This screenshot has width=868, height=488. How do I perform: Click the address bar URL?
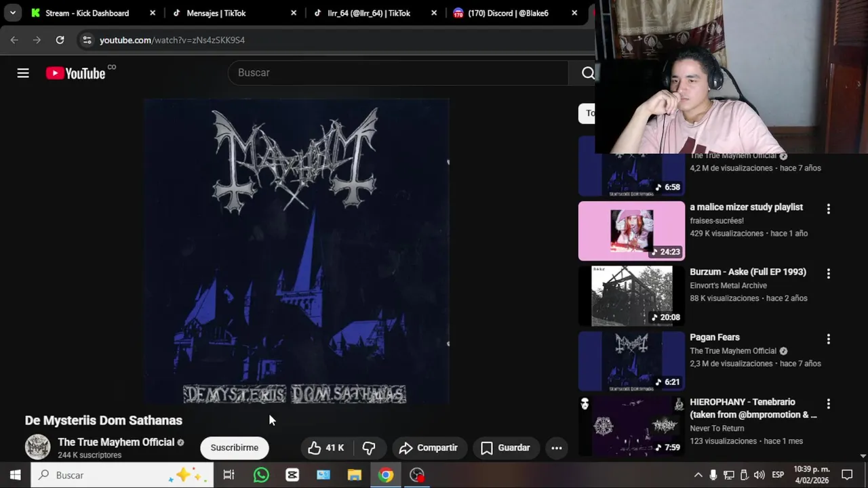172,40
